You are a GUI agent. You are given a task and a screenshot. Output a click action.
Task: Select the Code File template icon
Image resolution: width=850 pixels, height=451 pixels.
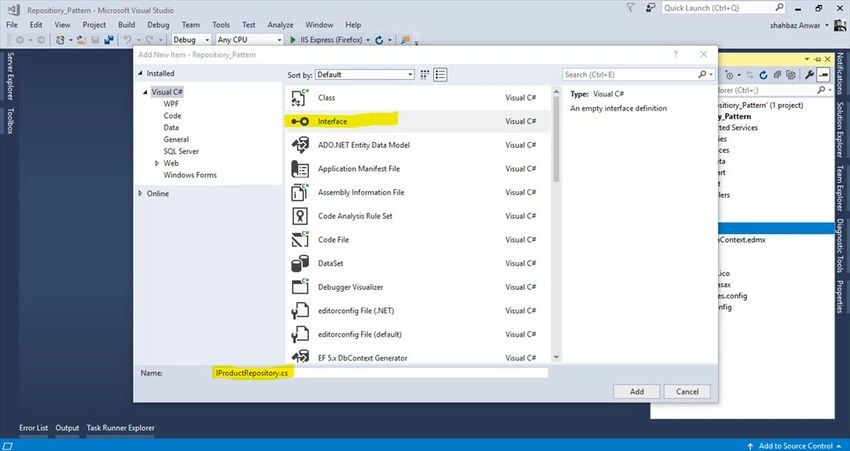(300, 240)
